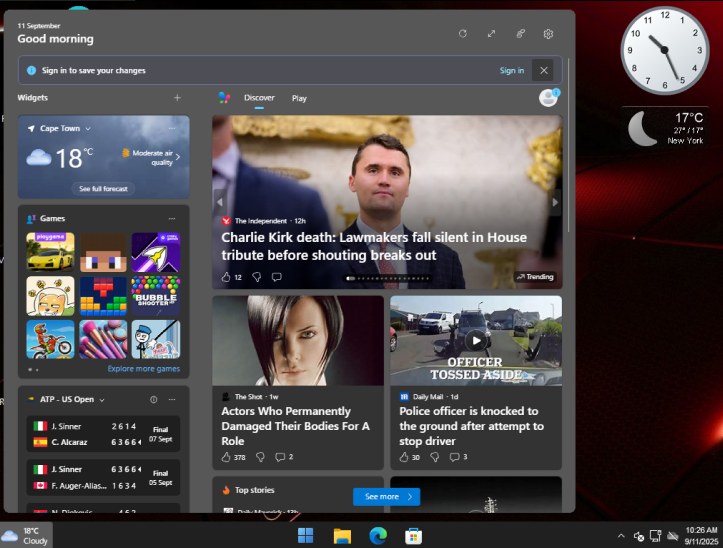Expand the ATP - US Open dropdown
This screenshot has height=548, width=723.
tap(102, 399)
